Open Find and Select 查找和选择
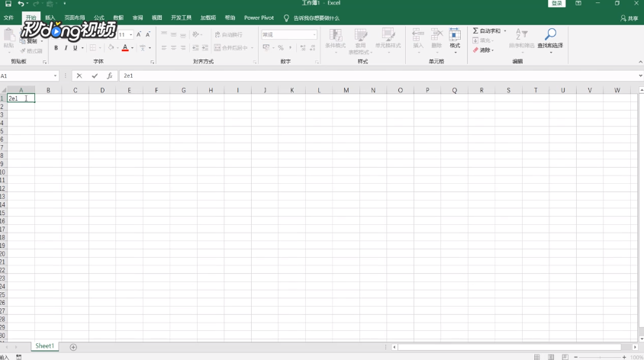The width and height of the screenshot is (644, 360). coord(550,40)
